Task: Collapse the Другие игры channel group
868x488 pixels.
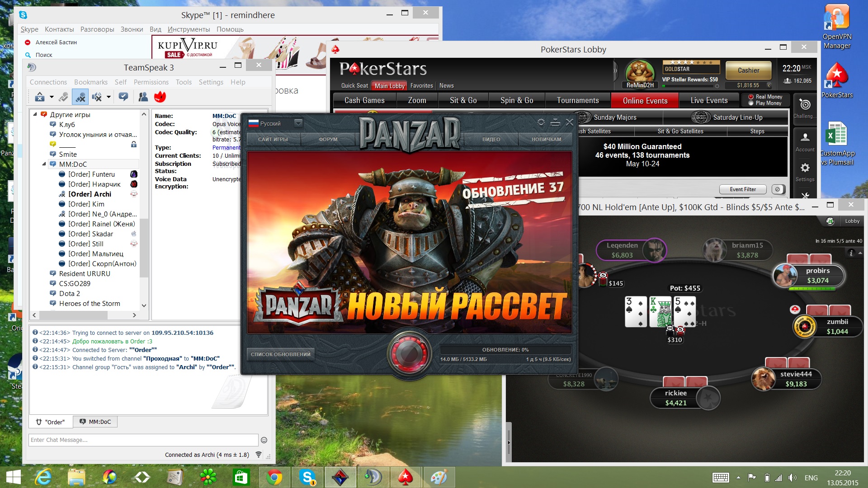Action: 35,114
